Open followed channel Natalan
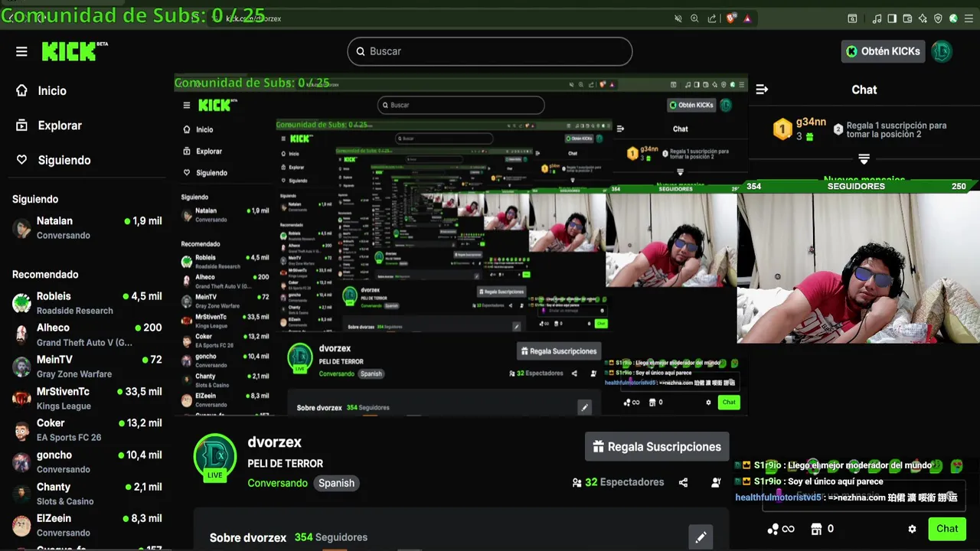980x551 pixels. click(x=87, y=227)
